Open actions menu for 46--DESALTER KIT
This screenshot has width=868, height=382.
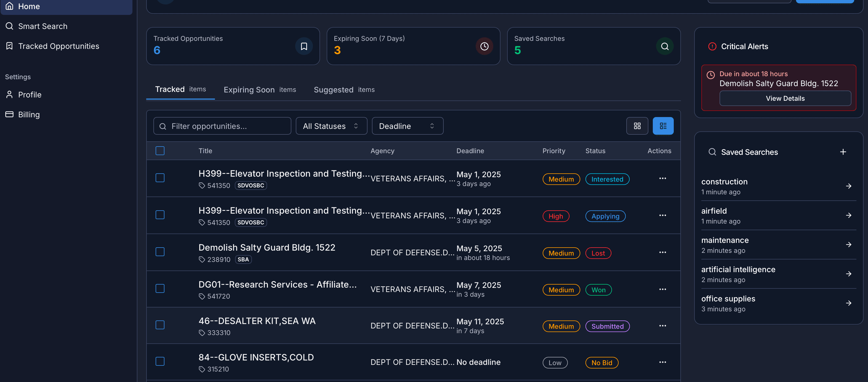662,326
